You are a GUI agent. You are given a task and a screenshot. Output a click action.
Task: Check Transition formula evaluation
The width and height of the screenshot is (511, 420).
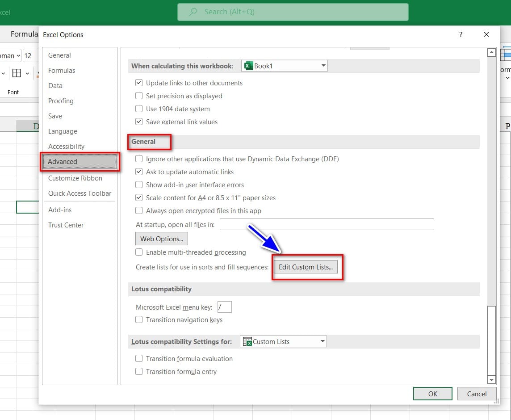(139, 359)
